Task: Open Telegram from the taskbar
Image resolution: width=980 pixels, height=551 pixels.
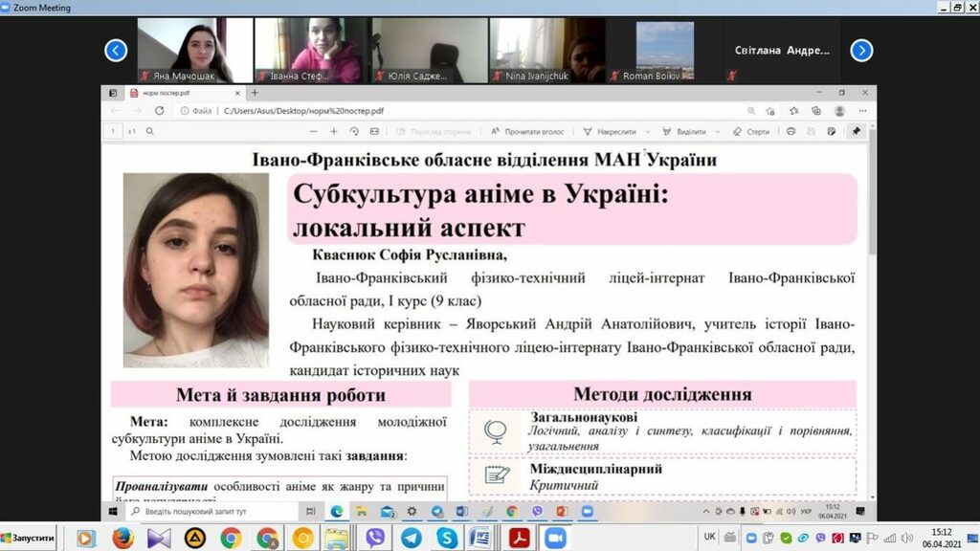Action: pos(411,538)
